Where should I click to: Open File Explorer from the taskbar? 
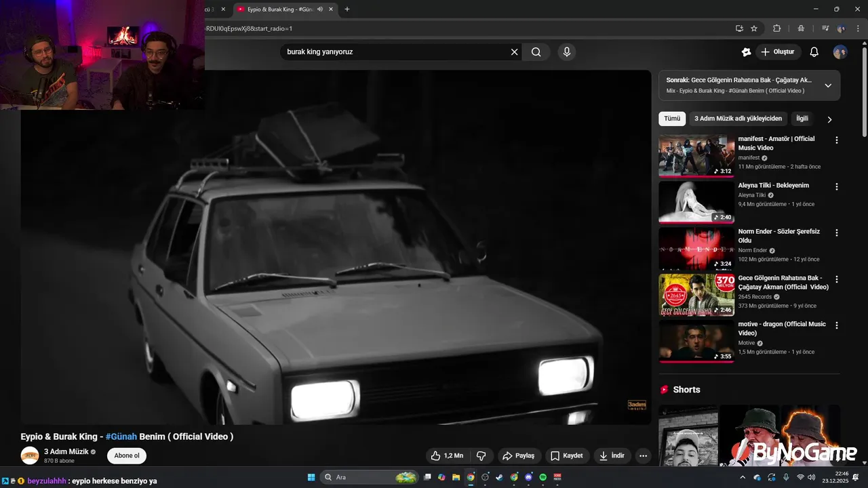tap(456, 477)
